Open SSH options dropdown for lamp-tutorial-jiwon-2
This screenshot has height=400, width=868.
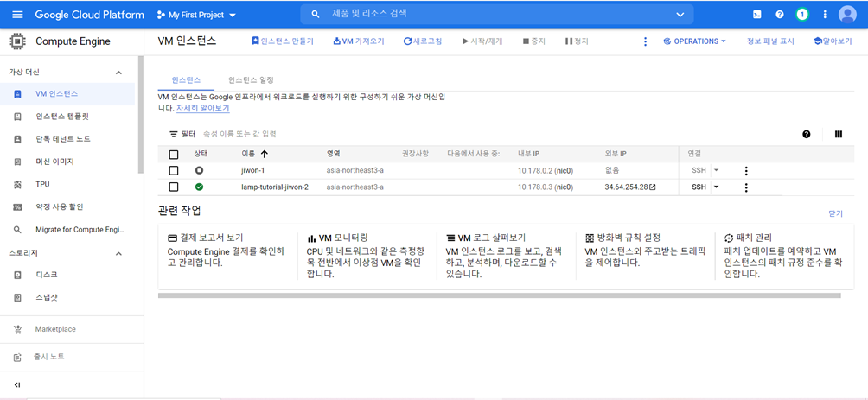716,187
